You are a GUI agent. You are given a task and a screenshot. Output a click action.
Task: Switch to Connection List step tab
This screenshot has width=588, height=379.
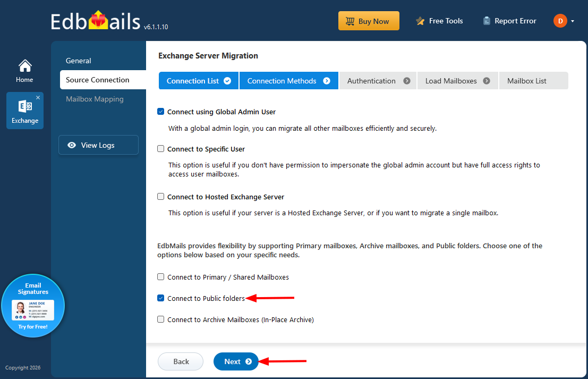199,81
